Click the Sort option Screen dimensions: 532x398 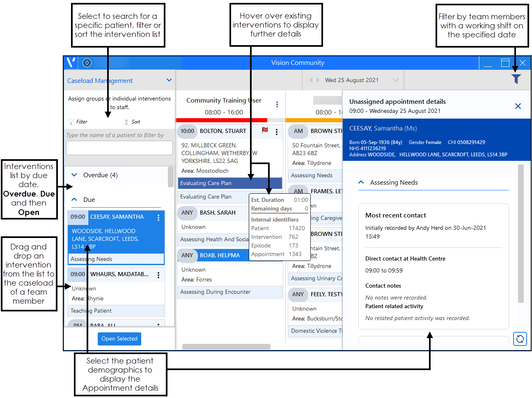click(132, 122)
